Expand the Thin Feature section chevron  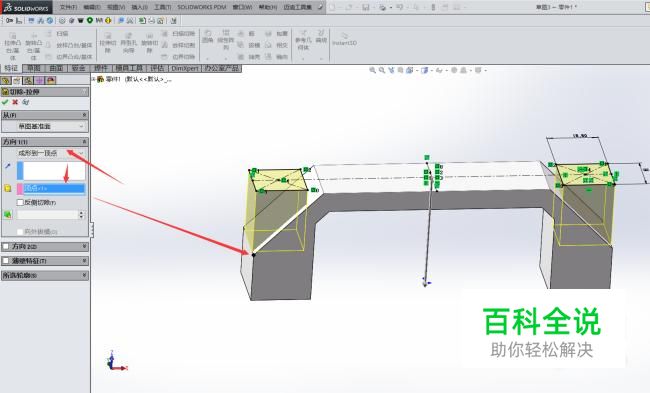(x=84, y=261)
